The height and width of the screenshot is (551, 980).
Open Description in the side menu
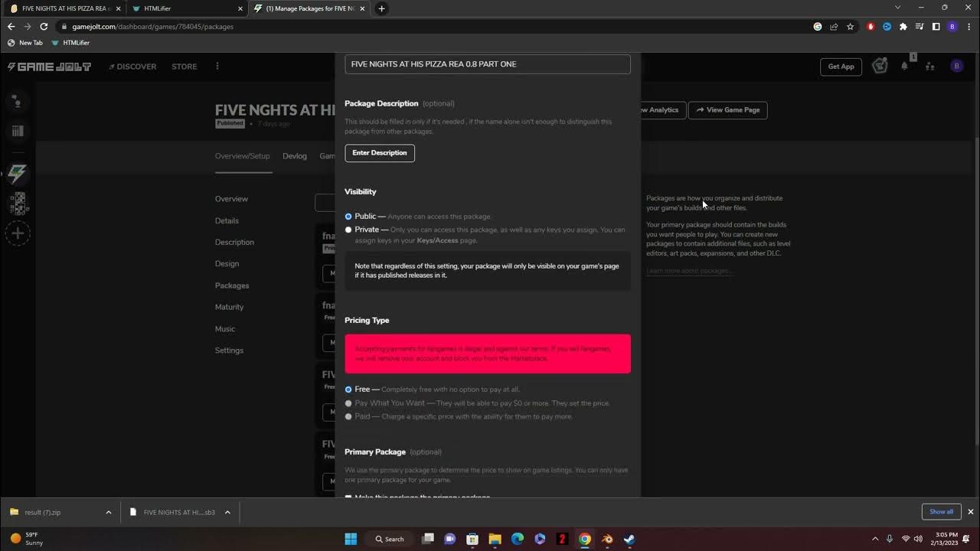point(234,242)
